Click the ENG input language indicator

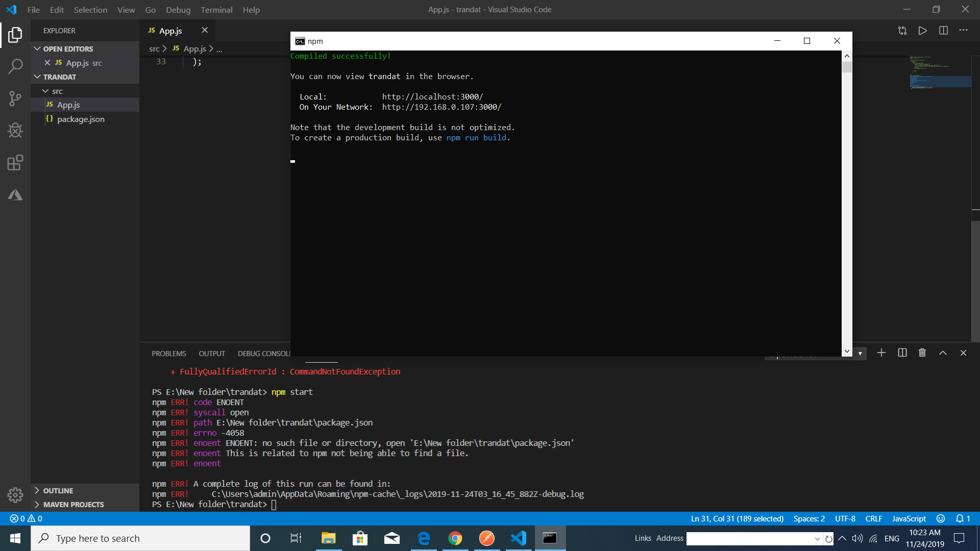[x=892, y=539]
